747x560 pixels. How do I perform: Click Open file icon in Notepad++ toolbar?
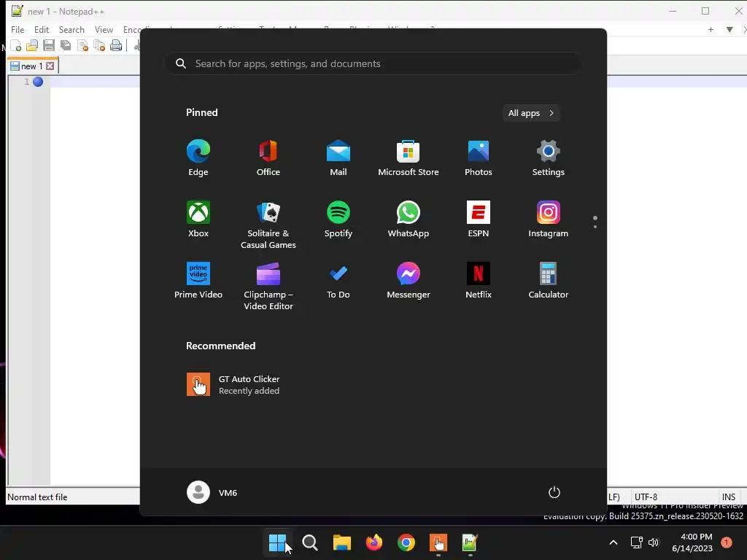click(32, 45)
